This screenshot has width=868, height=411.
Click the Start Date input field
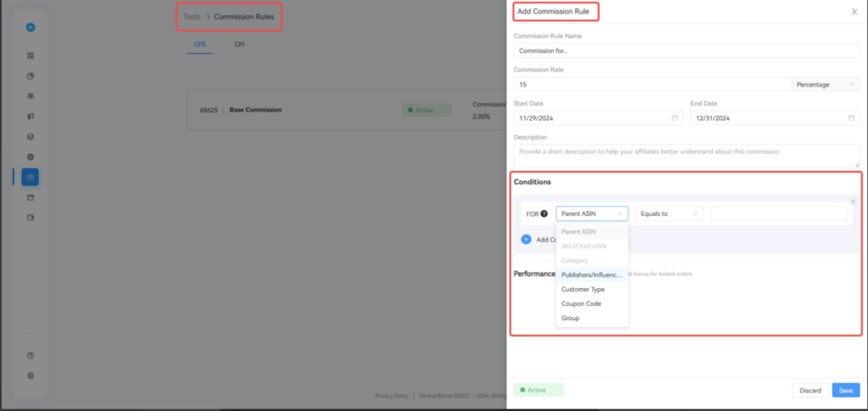tap(599, 118)
